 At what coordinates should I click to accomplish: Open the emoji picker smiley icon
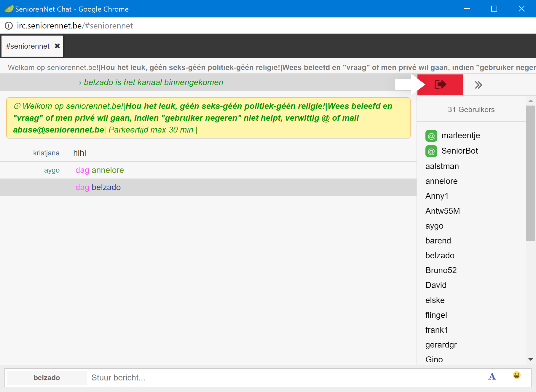[x=516, y=375]
